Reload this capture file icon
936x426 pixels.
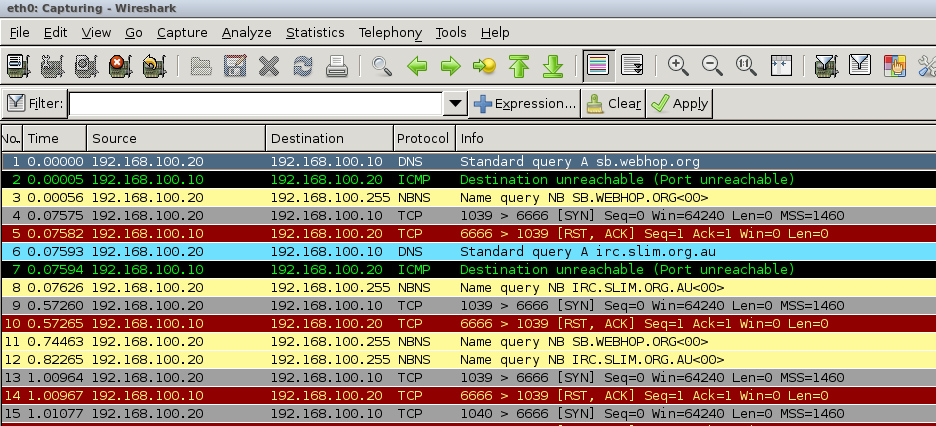point(303,65)
